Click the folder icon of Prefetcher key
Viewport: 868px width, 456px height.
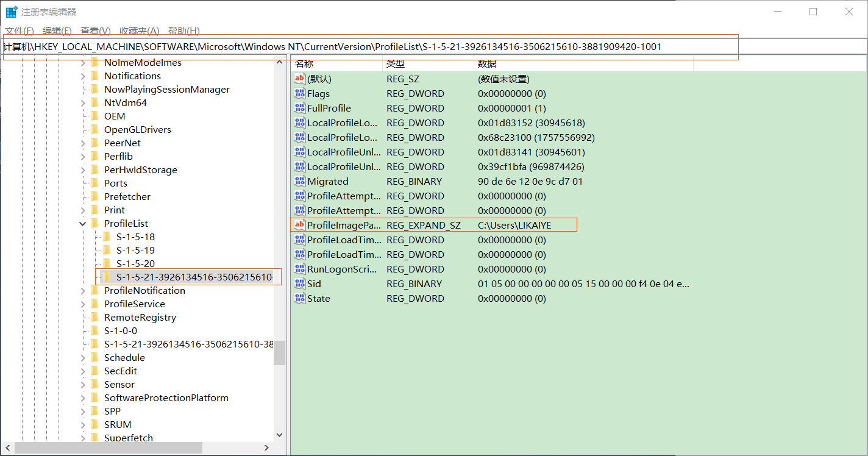pos(94,196)
